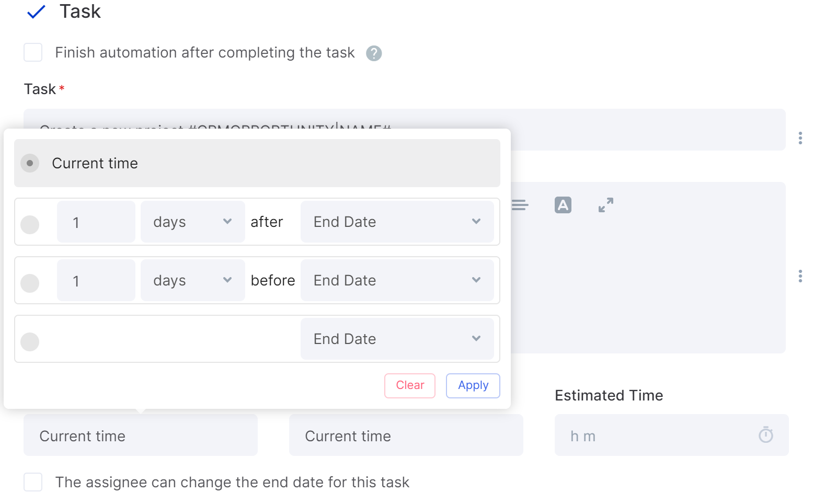Open the days unit dropdown in after row

192,222
